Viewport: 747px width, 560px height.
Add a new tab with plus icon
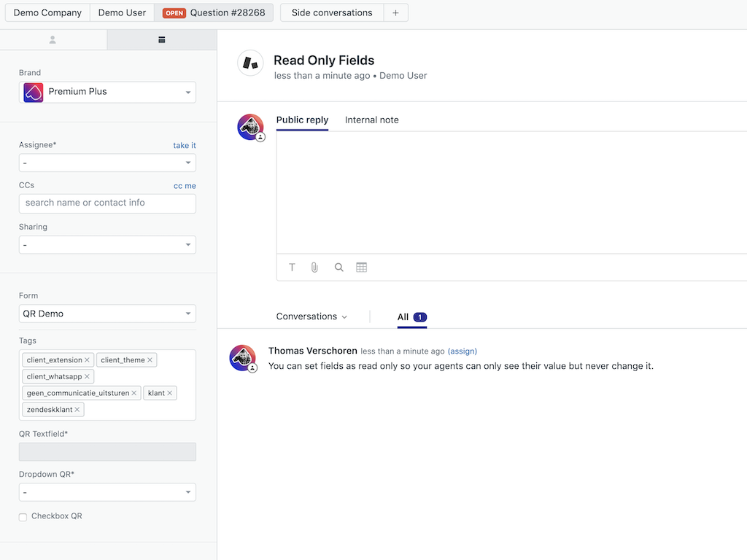point(395,13)
